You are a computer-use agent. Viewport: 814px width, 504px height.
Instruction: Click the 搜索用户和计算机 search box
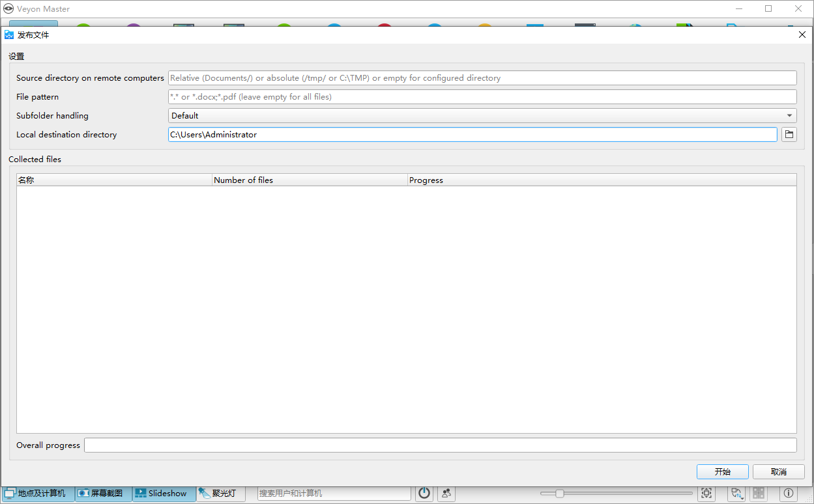click(334, 493)
